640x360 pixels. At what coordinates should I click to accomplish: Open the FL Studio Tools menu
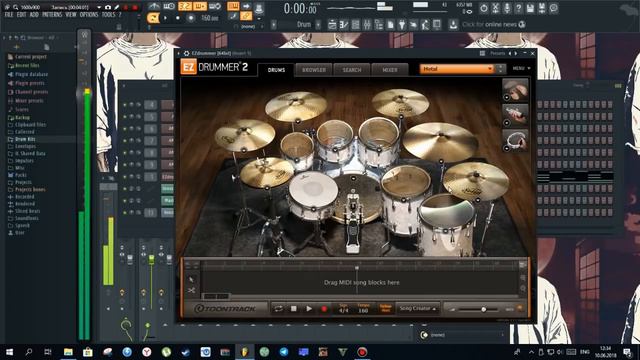click(x=108, y=15)
